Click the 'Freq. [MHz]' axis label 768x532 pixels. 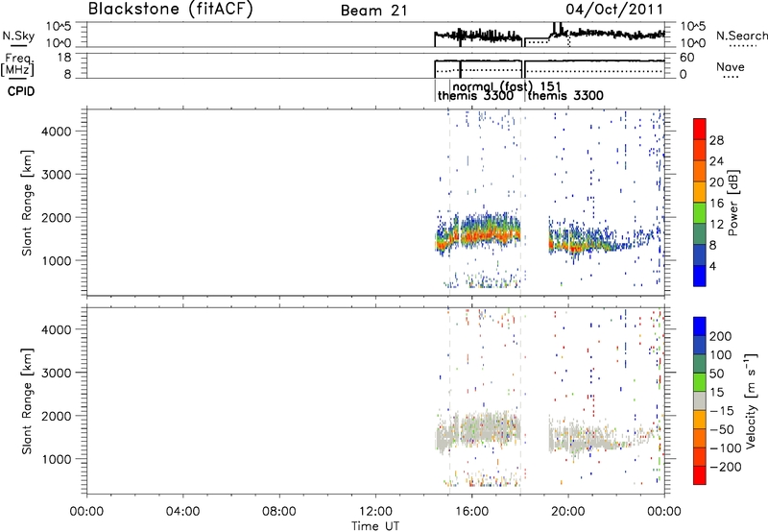[17, 64]
